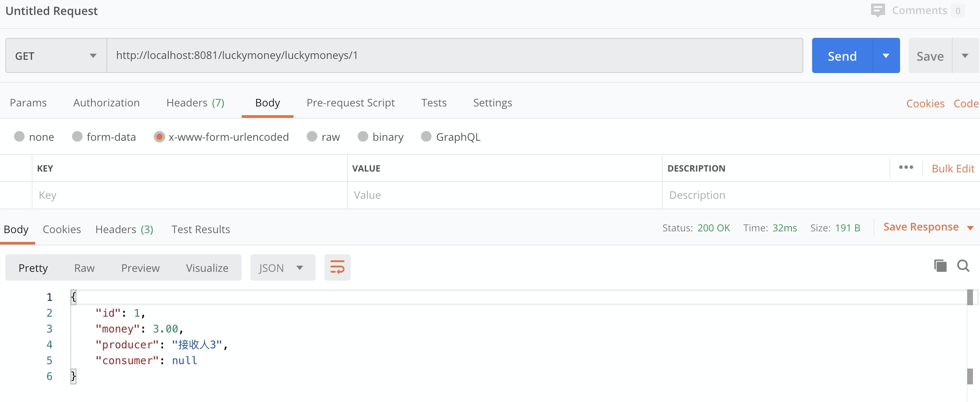Screen dimensions: 980x402
Task: Click the Value input field
Action: pos(505,195)
